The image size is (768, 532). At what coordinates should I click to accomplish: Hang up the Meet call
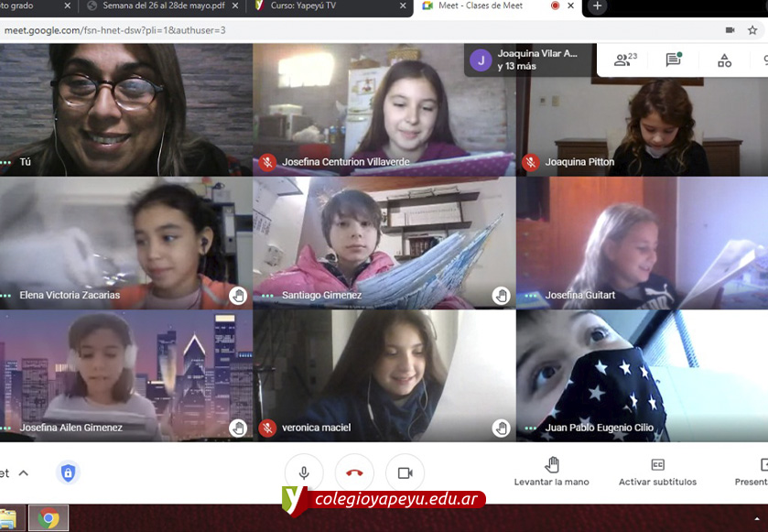coord(354,472)
